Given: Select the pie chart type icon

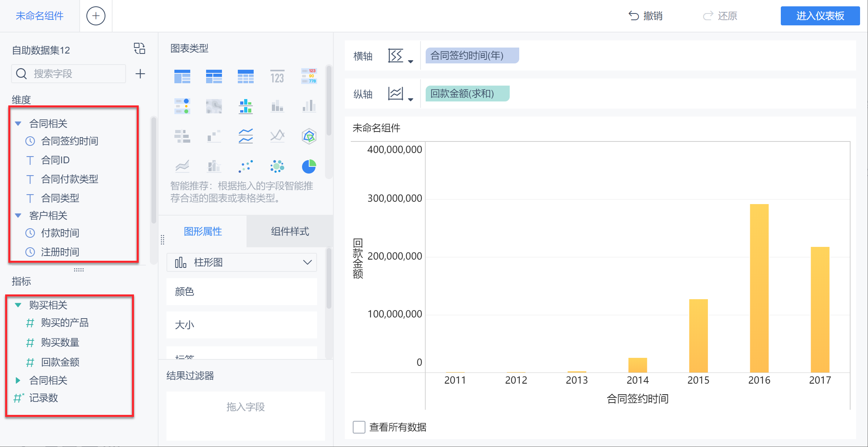Looking at the screenshot, I should click(x=309, y=166).
